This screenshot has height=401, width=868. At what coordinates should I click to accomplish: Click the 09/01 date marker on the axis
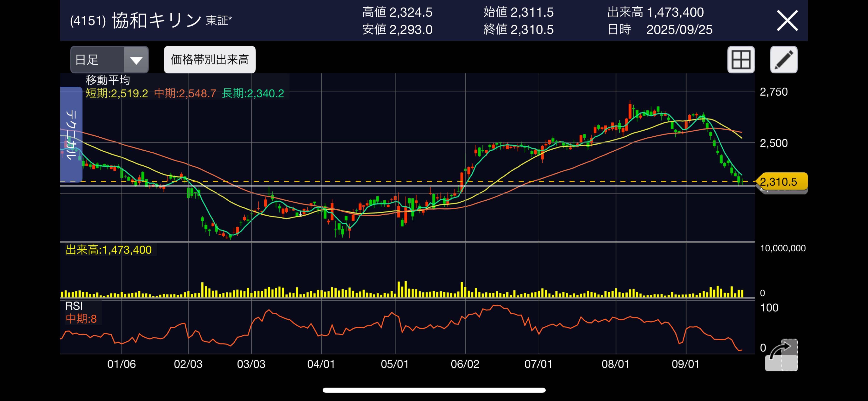coord(685,364)
